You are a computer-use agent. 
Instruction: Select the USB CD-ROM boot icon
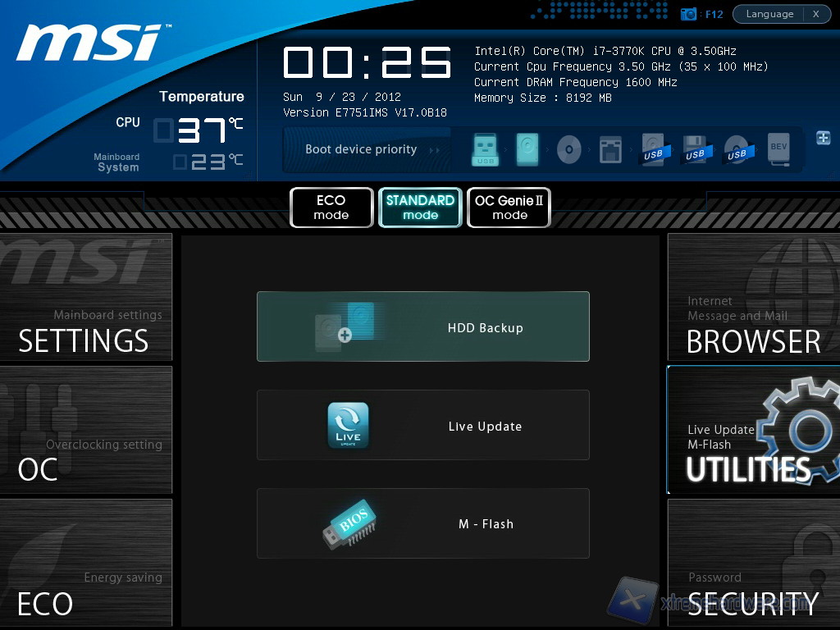point(737,150)
